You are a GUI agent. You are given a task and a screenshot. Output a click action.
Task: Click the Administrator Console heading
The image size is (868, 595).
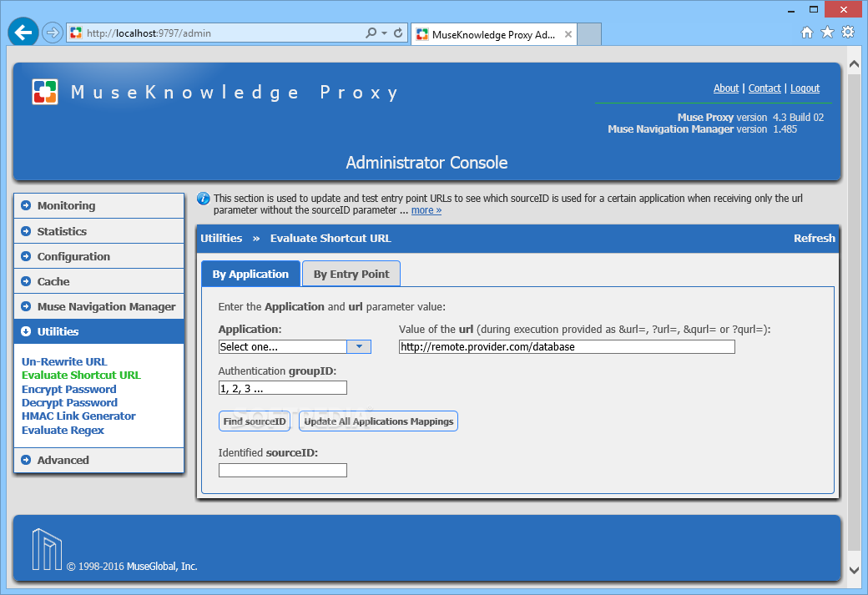[426, 162]
